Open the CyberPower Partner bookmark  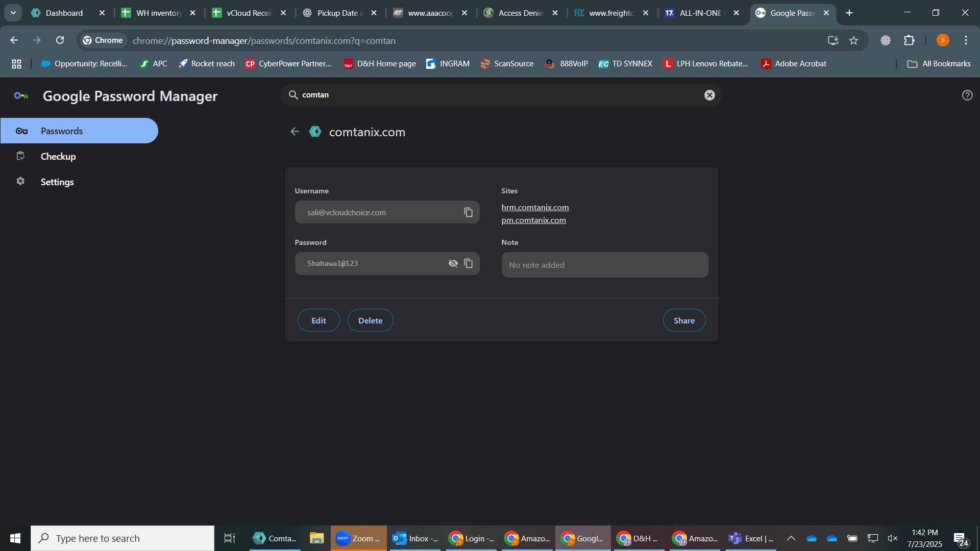coord(288,64)
